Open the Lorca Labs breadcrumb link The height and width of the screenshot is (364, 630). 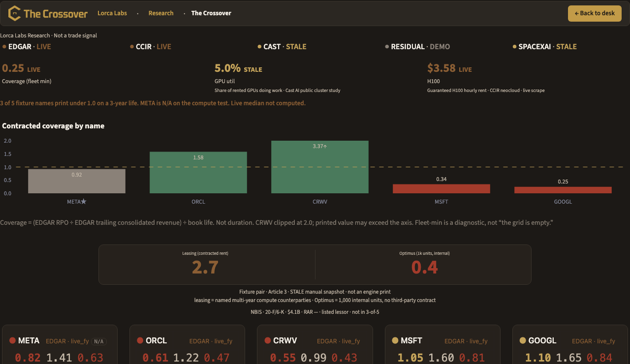[x=112, y=13]
